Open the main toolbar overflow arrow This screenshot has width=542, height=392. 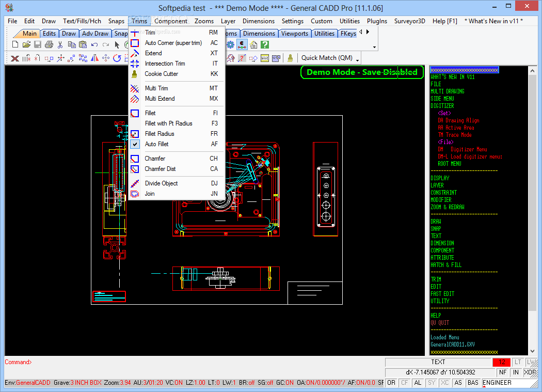[x=374, y=47]
